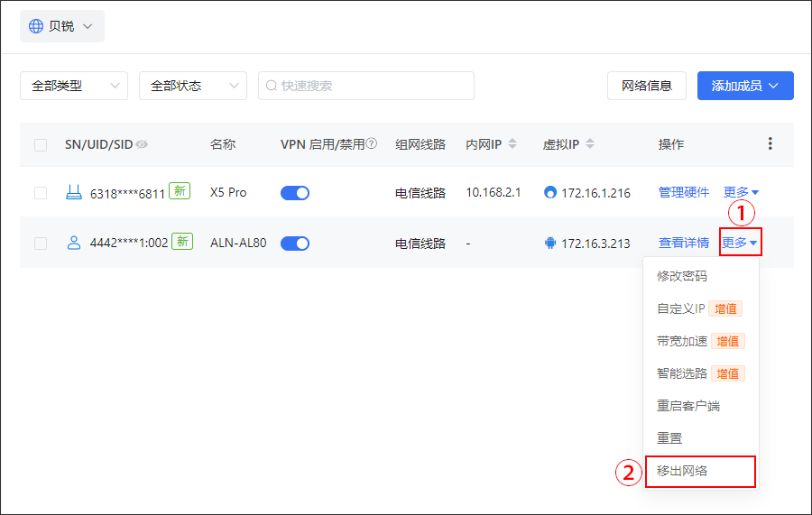
Task: Click the 新 badge on 6318****6811
Action: click(180, 191)
